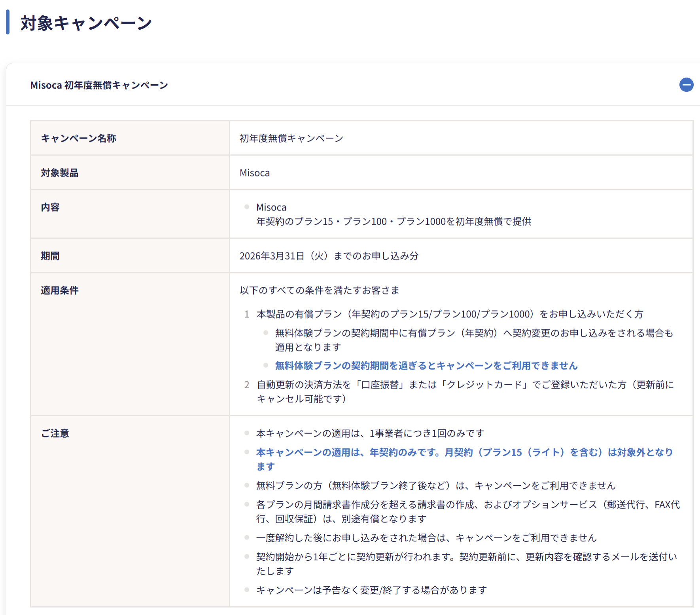Click the 対象キャンペーン section heading

pos(86,23)
